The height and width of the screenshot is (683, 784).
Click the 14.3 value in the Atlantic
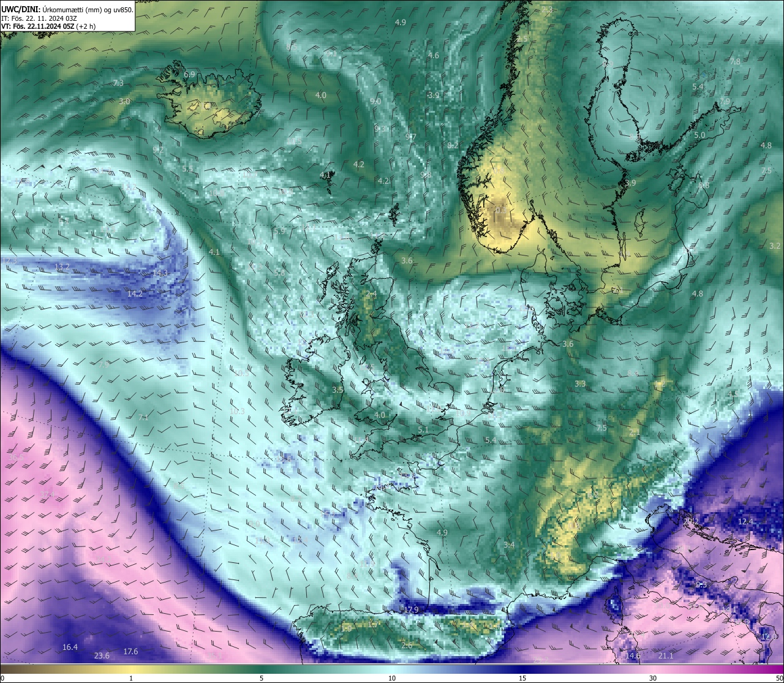click(x=160, y=273)
